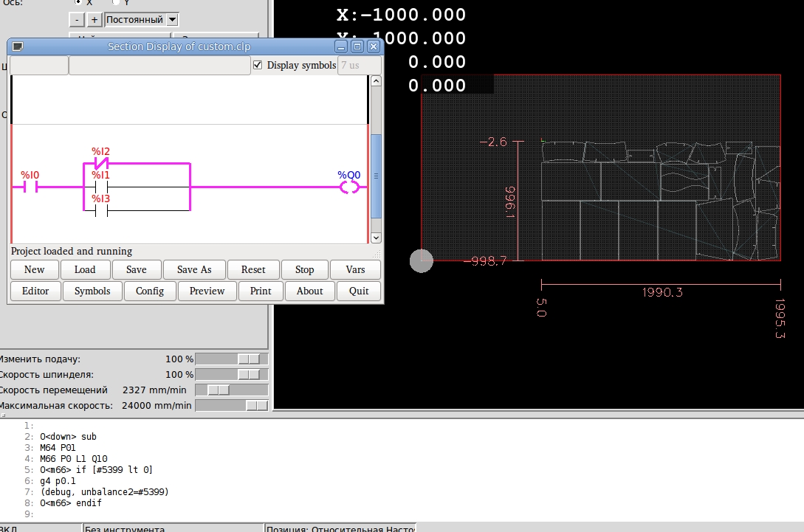Click the 1990.3 dimension label in preview
804x532 pixels.
(662, 292)
